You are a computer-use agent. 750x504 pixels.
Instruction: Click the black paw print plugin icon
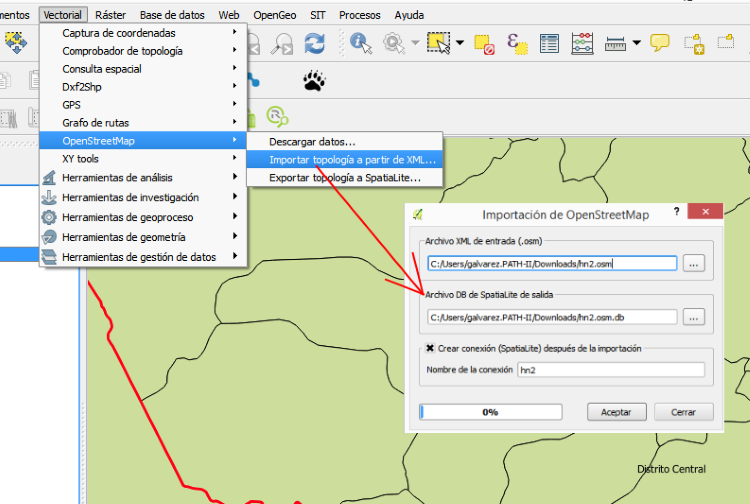coord(313,80)
